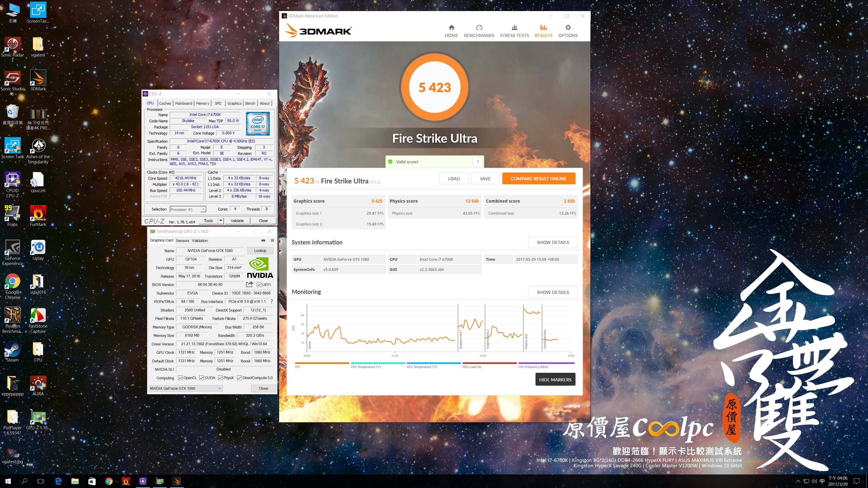The width and height of the screenshot is (868, 488).
Task: Open the GPU-Z hamburger menu icon
Action: 272,240
